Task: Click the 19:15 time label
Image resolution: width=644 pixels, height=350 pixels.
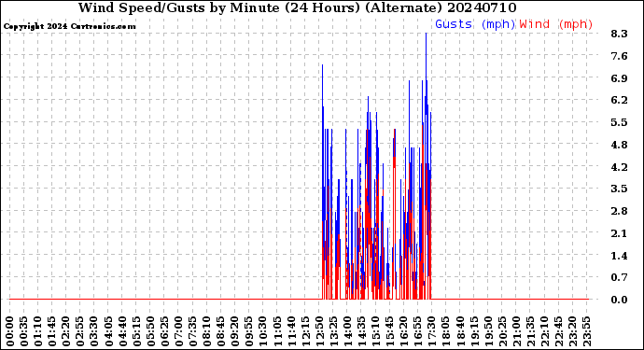Action: pyautogui.click(x=473, y=331)
